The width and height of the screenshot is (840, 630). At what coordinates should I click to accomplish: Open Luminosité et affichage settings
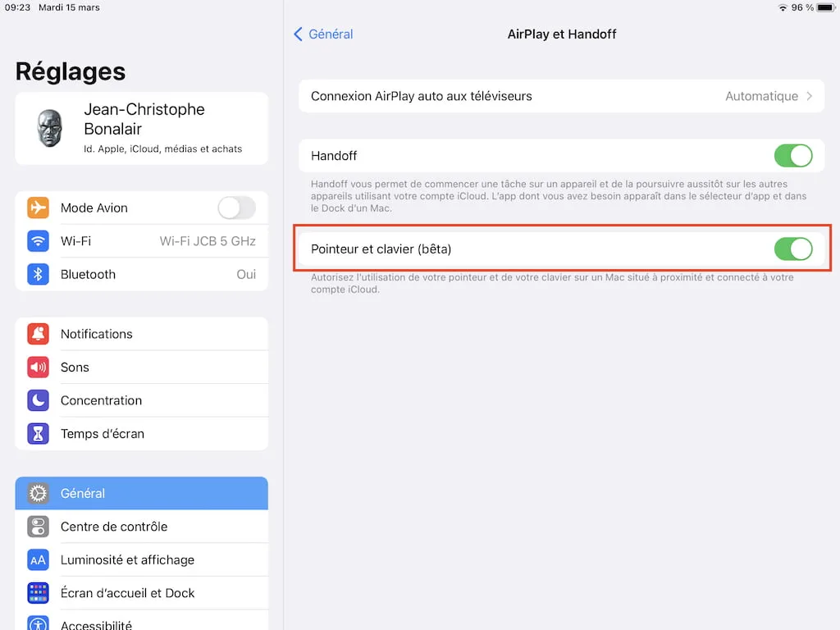(x=141, y=560)
